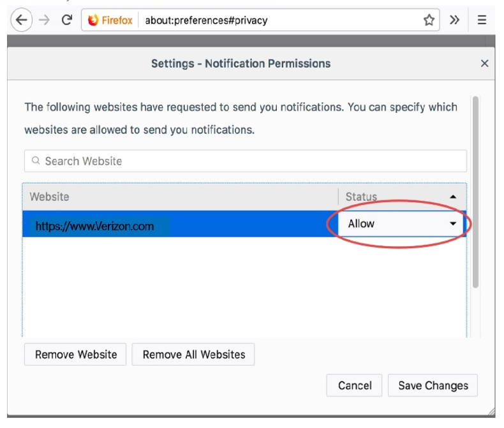Click the search magnifier icon
This screenshot has width=504, height=428.
[36, 160]
